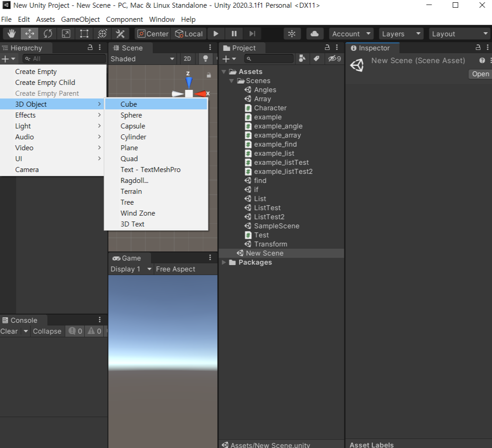Select the Scale tool
The width and height of the screenshot is (492, 448).
(x=66, y=34)
